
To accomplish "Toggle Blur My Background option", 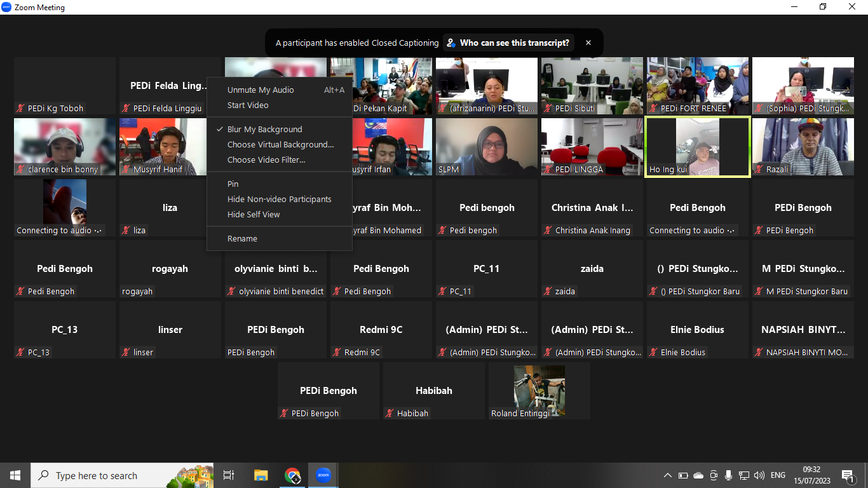I will [x=264, y=129].
